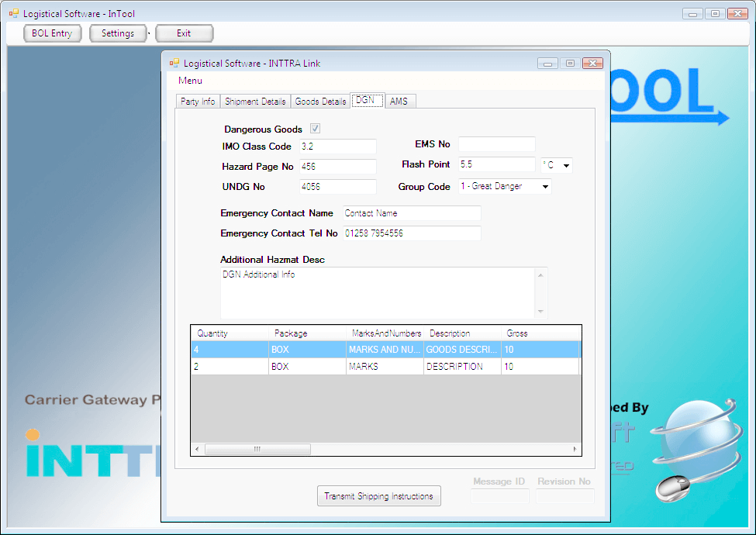Viewport: 756px width, 535px height.
Task: Click the InTool main window title icon
Action: [13, 13]
